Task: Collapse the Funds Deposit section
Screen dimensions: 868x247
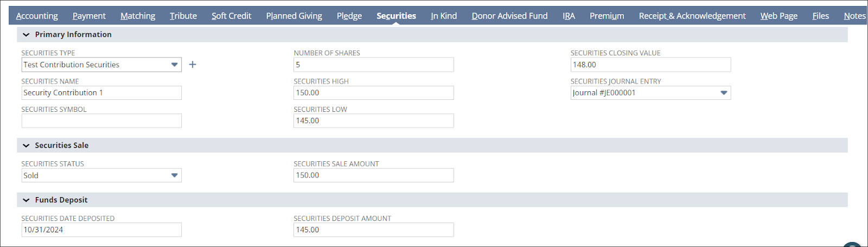Action: tap(26, 200)
